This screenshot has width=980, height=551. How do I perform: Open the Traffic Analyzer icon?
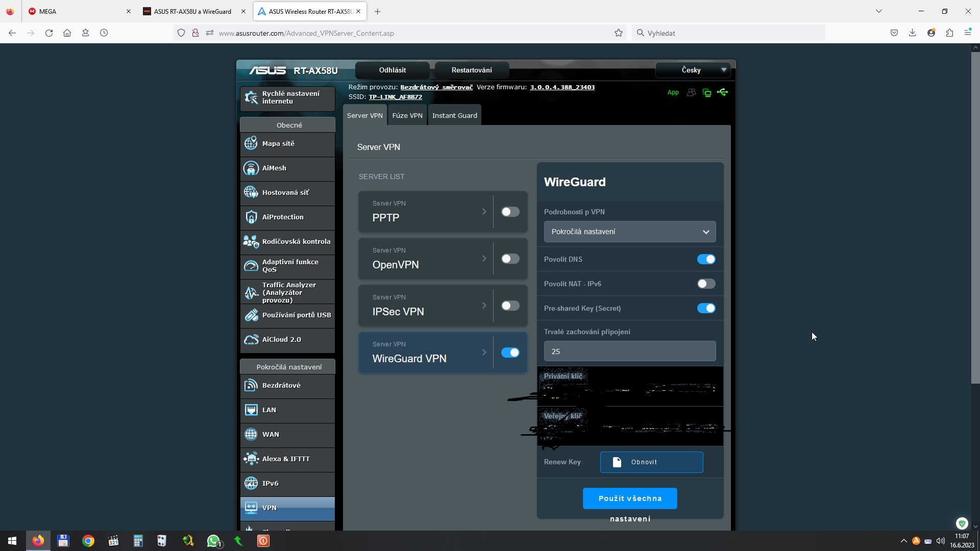coord(251,292)
